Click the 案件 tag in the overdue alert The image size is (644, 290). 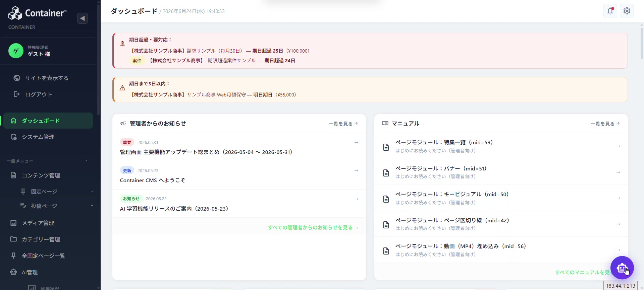tap(137, 61)
